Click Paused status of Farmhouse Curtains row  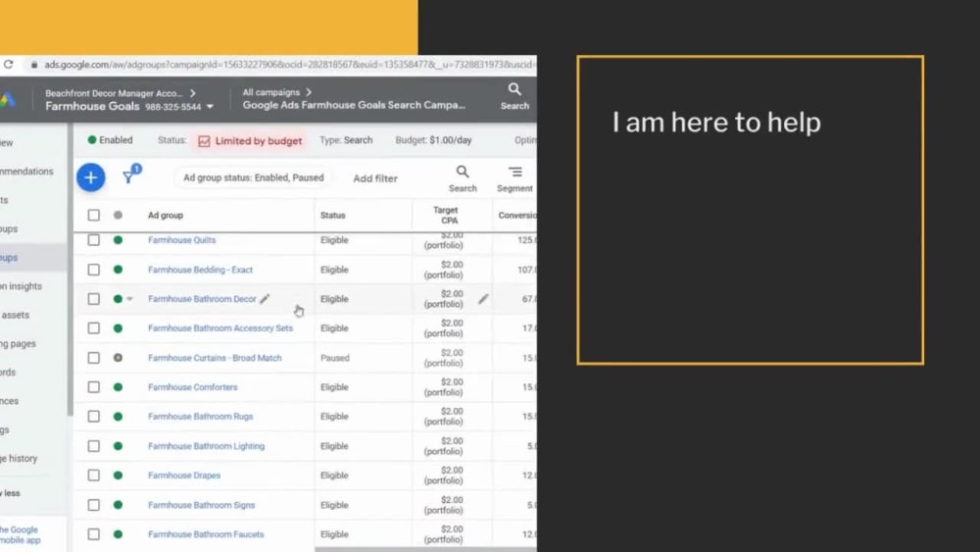335,358
